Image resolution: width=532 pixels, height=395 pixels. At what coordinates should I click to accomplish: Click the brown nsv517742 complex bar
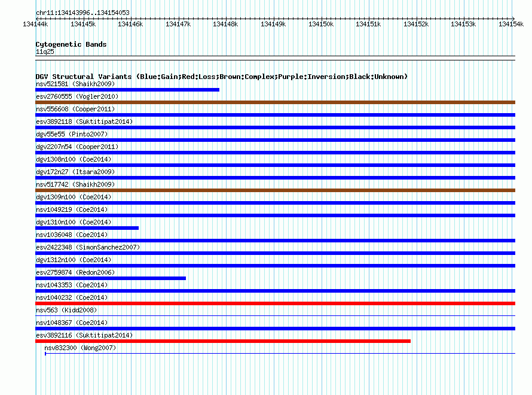(x=275, y=190)
